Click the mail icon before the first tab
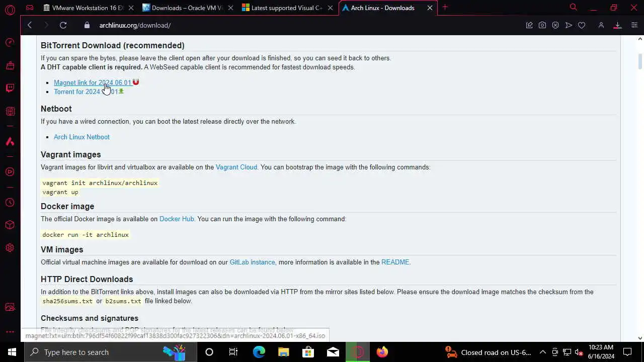Viewport: 644px width, 362px height. [x=30, y=8]
